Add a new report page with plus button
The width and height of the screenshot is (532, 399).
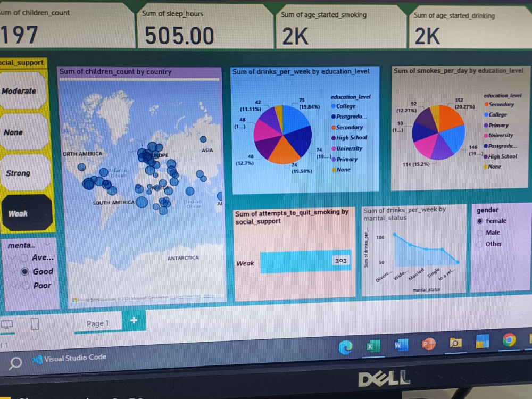[x=134, y=320]
